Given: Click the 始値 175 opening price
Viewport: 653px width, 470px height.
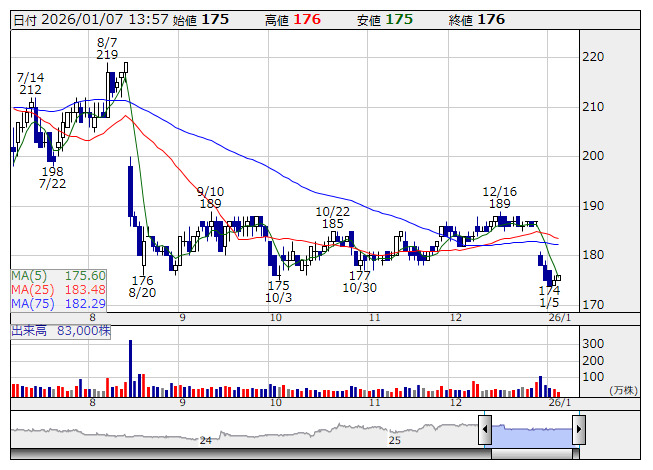Looking at the screenshot, I should click(x=201, y=20).
